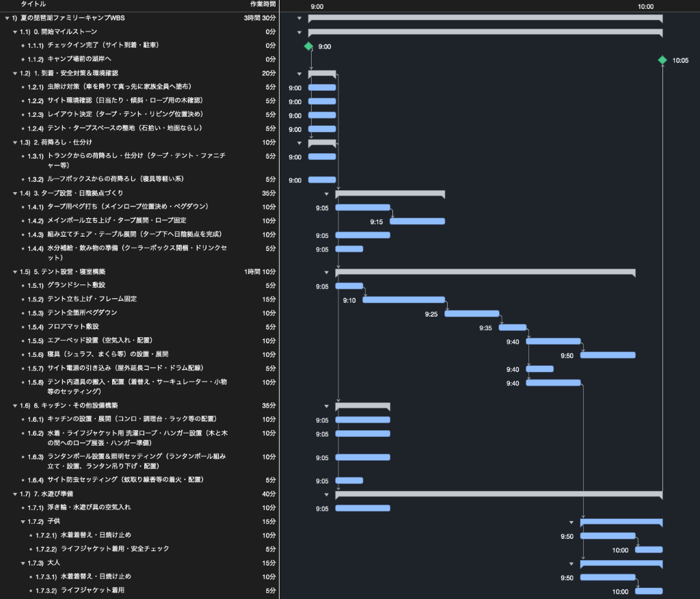The height and width of the screenshot is (599, 700).
Task: Collapse the 1.7.2) 子供 subgroup
Action: coord(23,521)
